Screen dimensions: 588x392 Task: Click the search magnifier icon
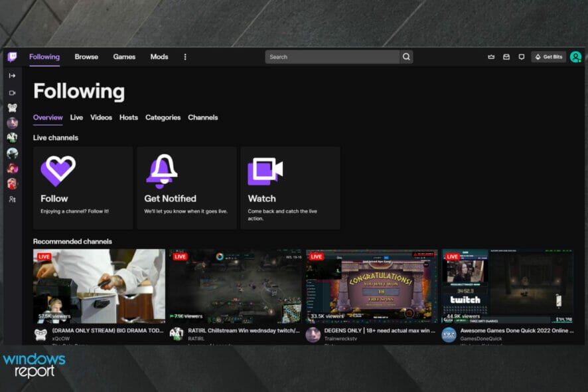click(x=405, y=56)
